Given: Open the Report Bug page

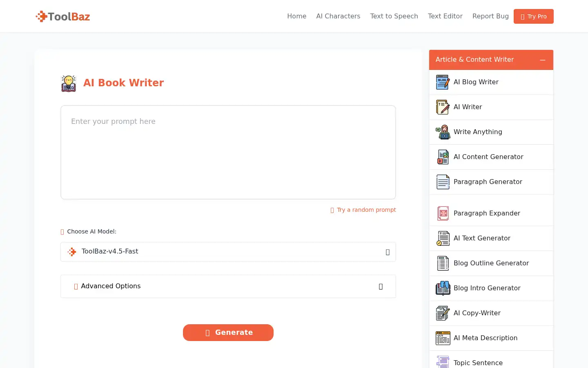Looking at the screenshot, I should pyautogui.click(x=490, y=16).
